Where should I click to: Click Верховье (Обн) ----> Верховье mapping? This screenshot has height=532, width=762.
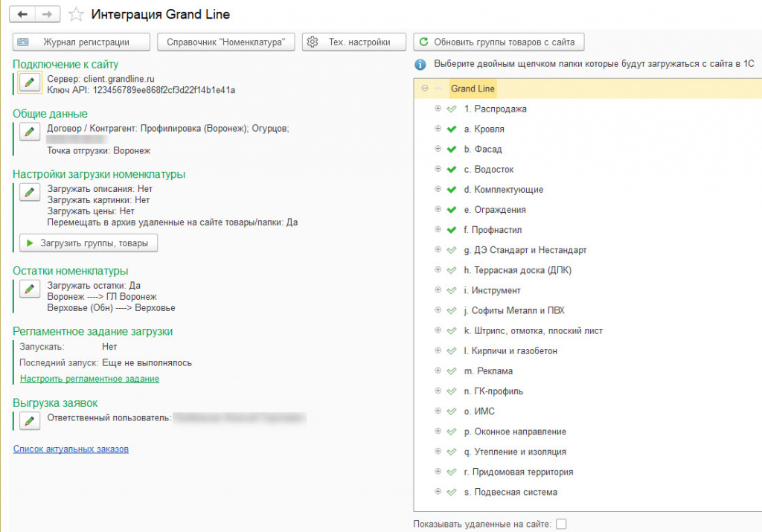[x=112, y=308]
